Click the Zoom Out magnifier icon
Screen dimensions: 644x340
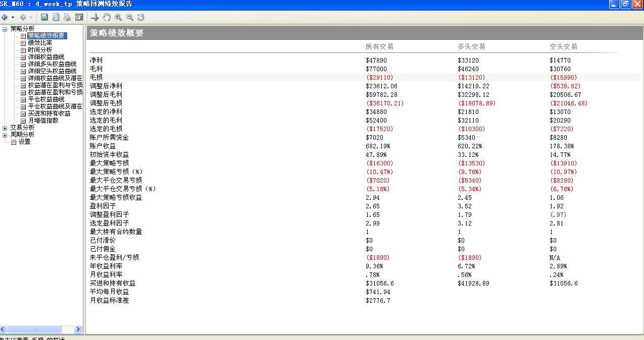(129, 17)
